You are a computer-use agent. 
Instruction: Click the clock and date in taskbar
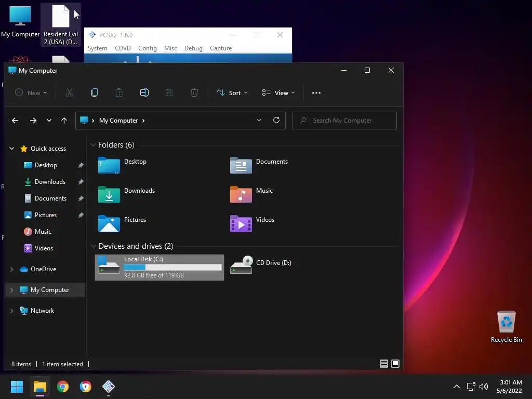[509, 387]
